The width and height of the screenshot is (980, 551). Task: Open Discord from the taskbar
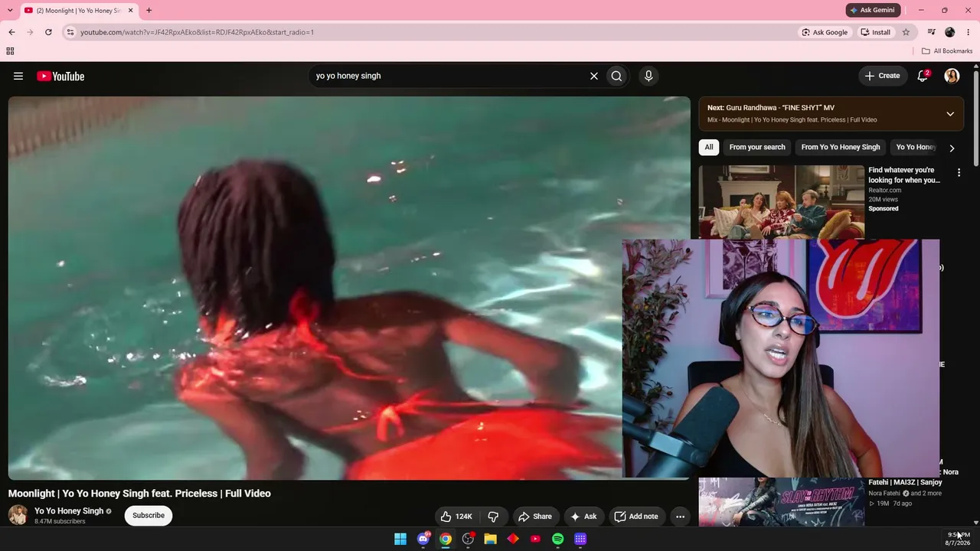(423, 539)
